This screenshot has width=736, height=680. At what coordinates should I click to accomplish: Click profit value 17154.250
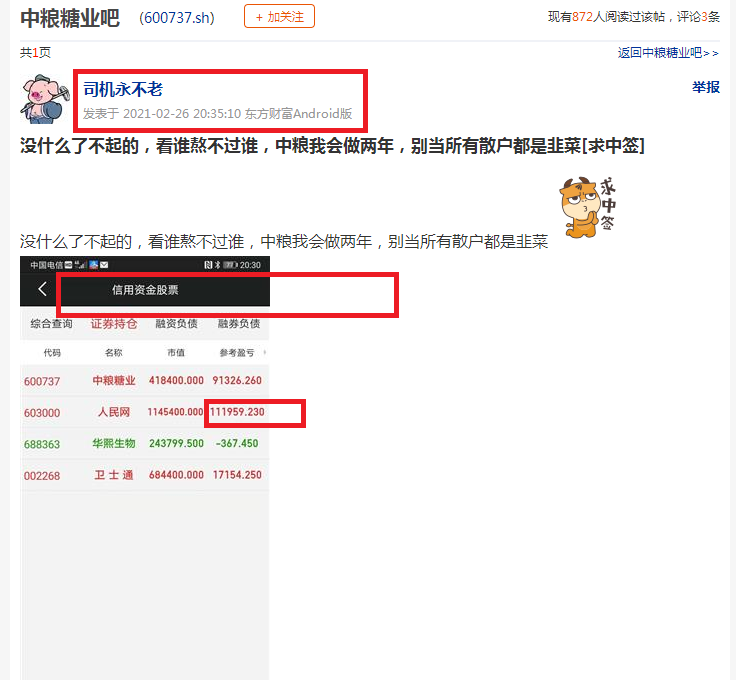tap(237, 474)
